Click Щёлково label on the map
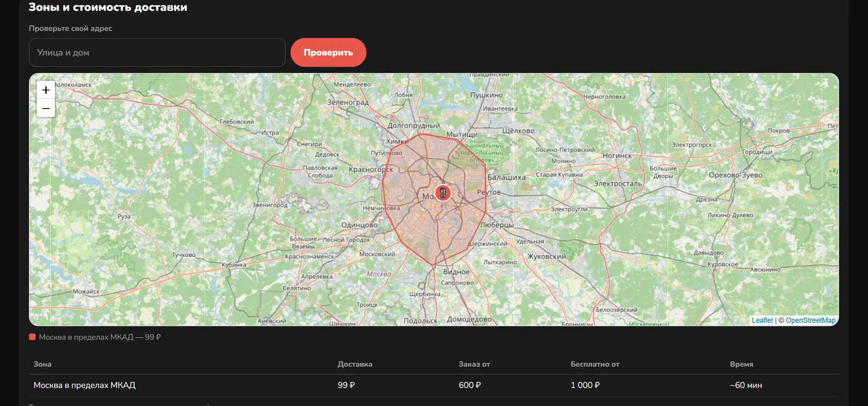Viewport: 868px width, 406px height. (519, 131)
